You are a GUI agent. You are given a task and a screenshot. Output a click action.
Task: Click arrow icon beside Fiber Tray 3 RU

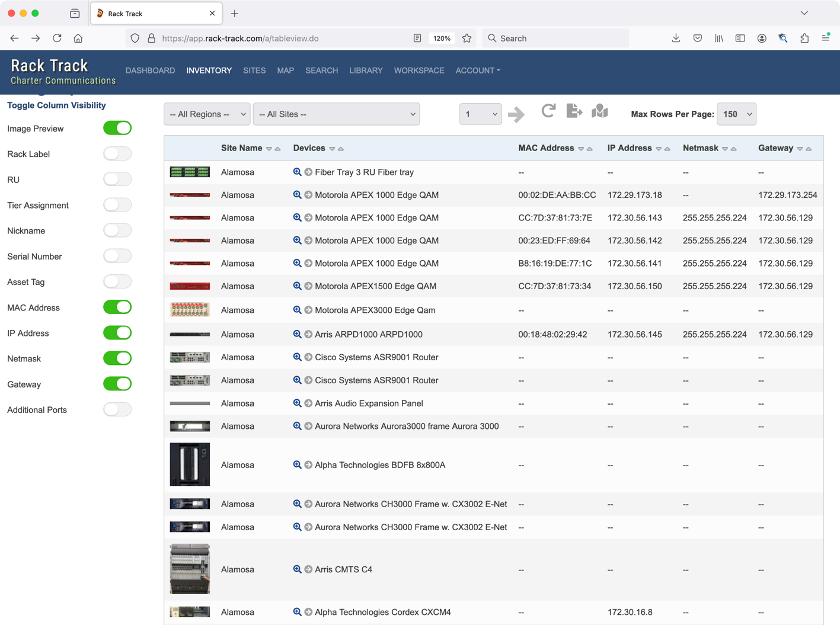click(308, 172)
